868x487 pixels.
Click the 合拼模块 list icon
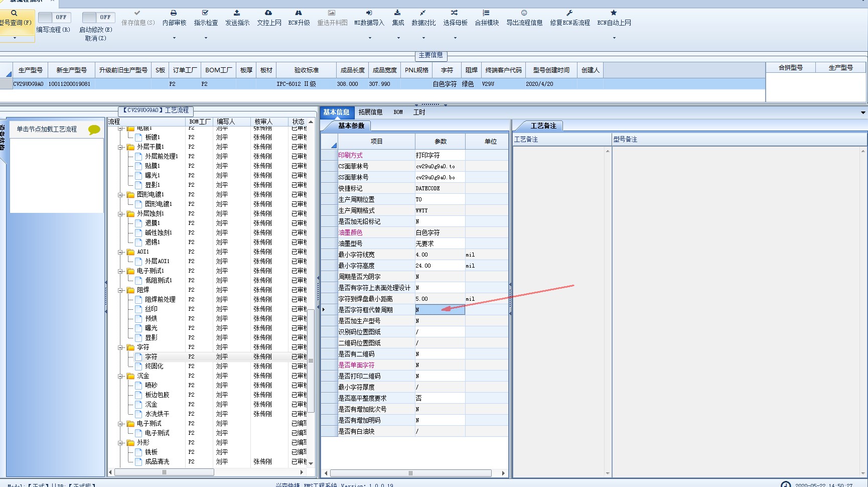click(486, 13)
